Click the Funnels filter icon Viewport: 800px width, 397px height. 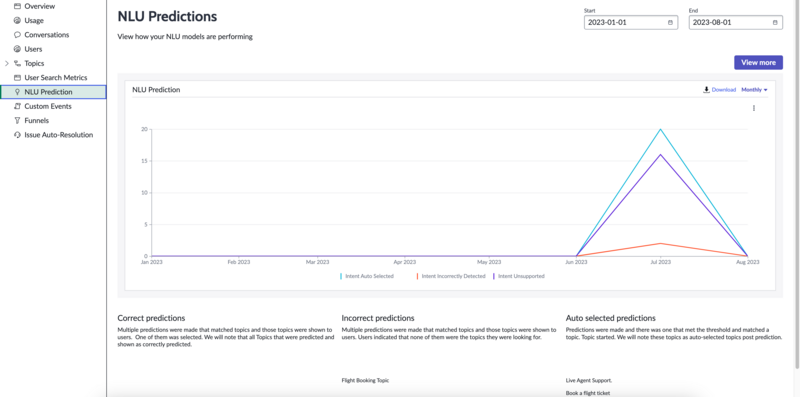[17, 120]
